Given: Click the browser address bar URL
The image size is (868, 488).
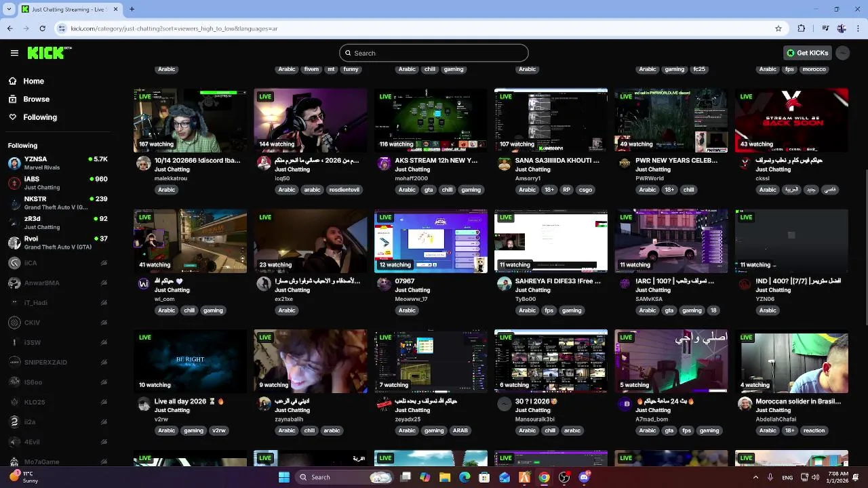Looking at the screenshot, I should (x=174, y=28).
